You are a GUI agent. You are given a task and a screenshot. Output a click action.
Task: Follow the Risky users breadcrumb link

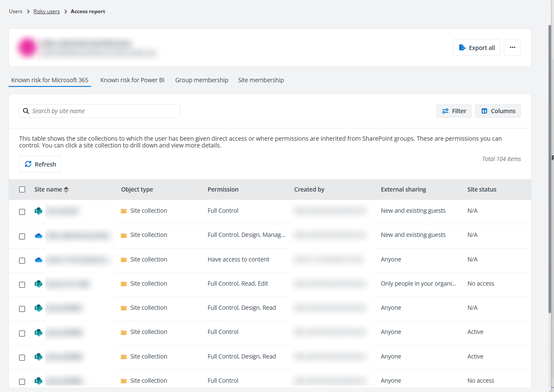tap(47, 11)
